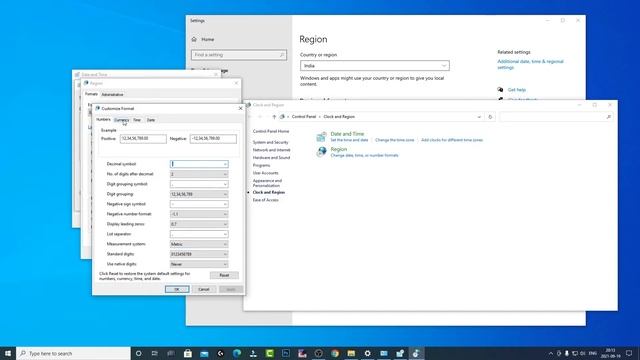Refresh the Clock and Region window
This screenshot has height=360, width=640.
click(490, 117)
